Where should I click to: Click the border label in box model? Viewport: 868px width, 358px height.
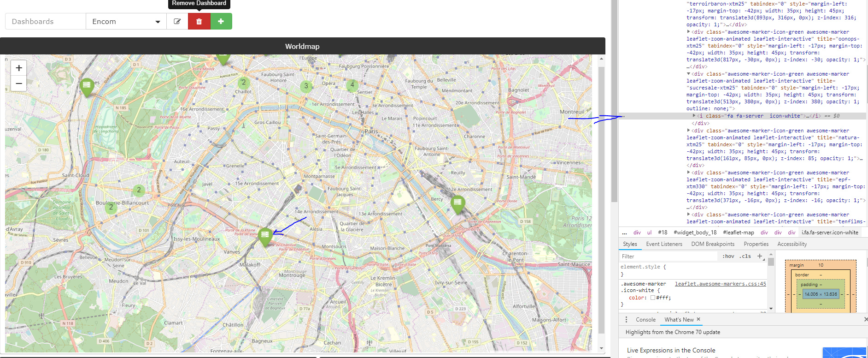click(802, 274)
